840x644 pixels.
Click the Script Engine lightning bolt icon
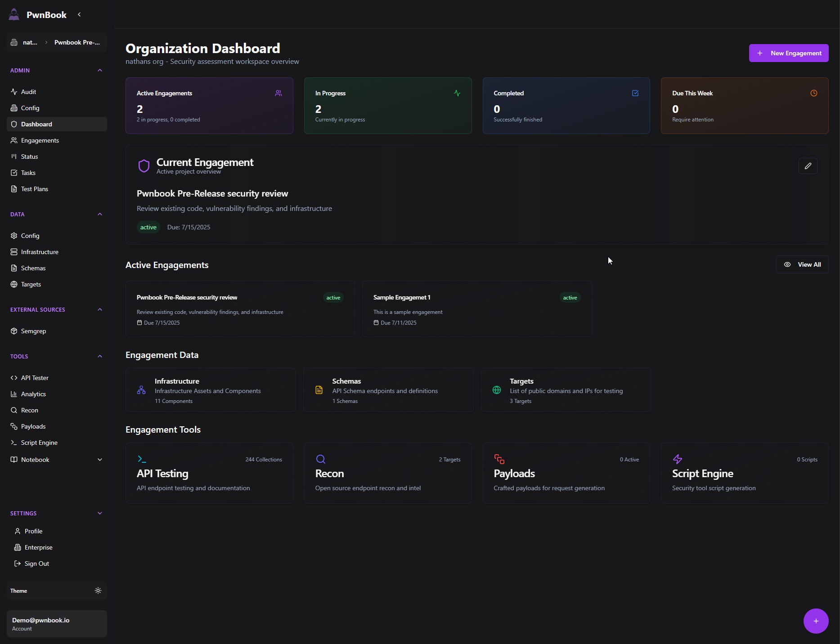[677, 459]
